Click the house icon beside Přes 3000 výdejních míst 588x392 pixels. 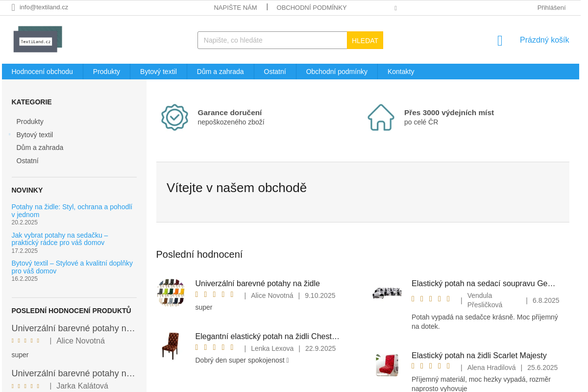pos(381,117)
